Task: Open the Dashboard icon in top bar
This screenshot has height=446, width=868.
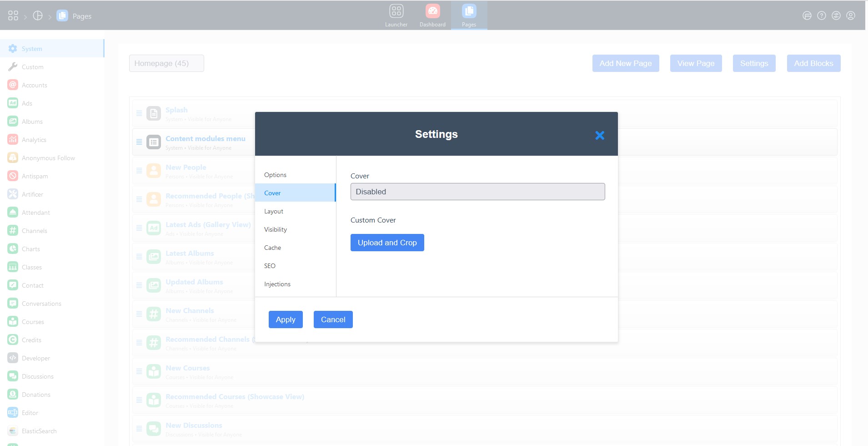Action: point(432,11)
